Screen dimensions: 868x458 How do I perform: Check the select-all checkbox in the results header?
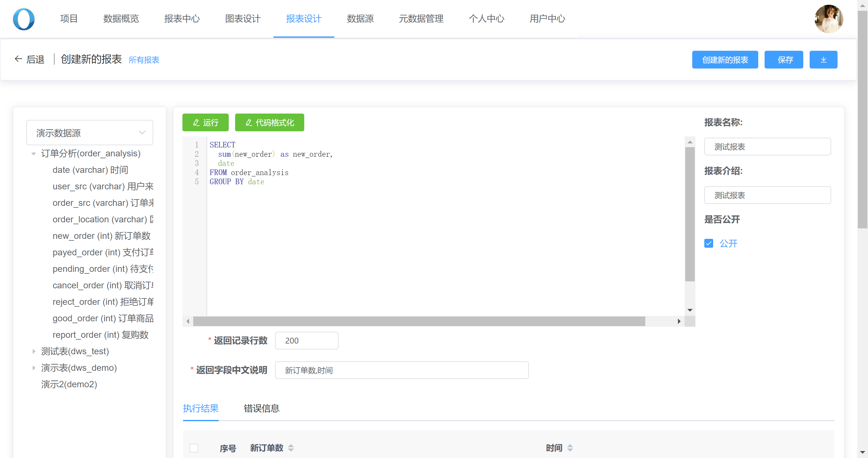(x=194, y=448)
